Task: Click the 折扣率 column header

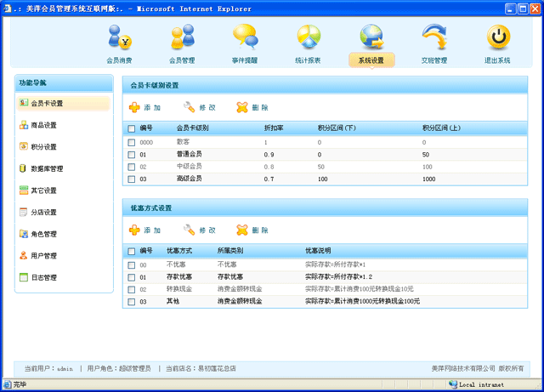Action: click(x=274, y=128)
